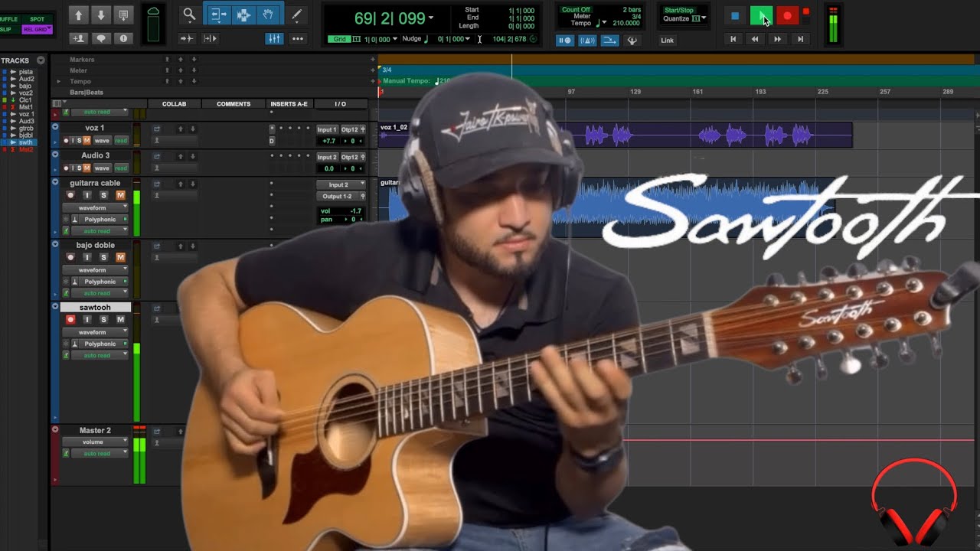Select pista in the tracks list

tap(26, 72)
